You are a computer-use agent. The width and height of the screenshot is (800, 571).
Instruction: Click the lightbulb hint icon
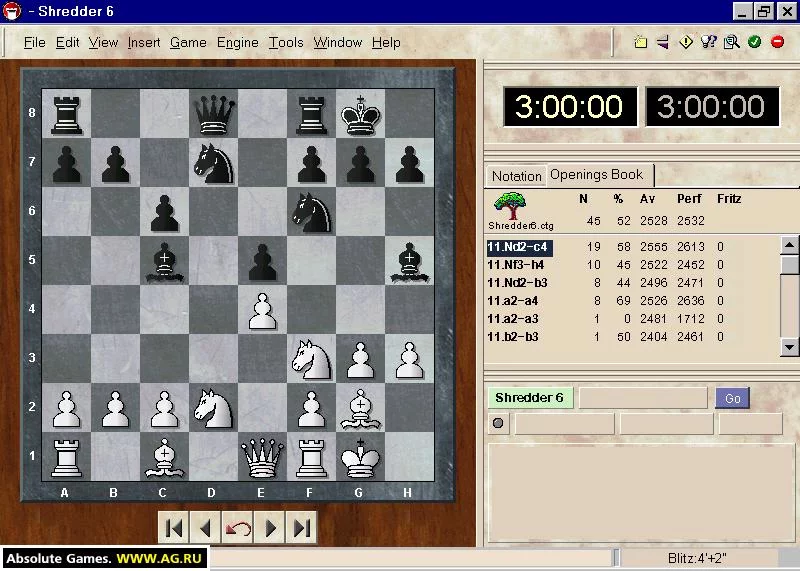tap(709, 42)
